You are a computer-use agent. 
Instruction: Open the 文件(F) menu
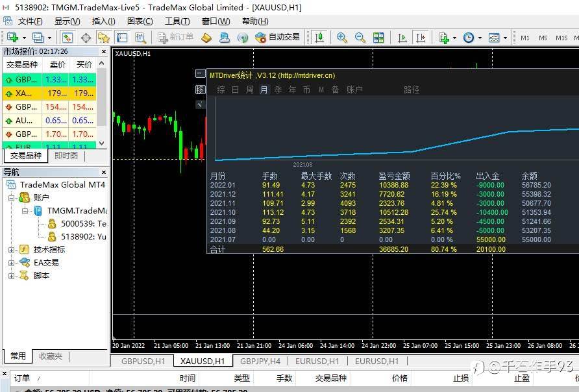click(30, 21)
